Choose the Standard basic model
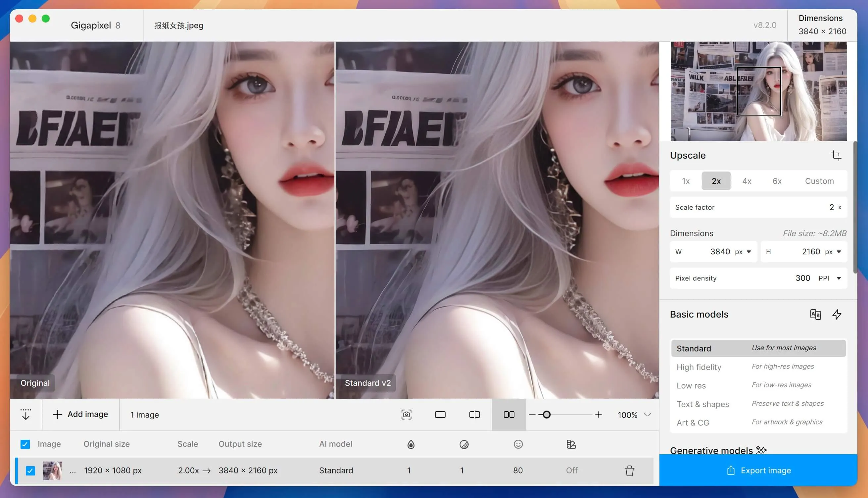Screen dimensions: 868x498 click(x=758, y=348)
